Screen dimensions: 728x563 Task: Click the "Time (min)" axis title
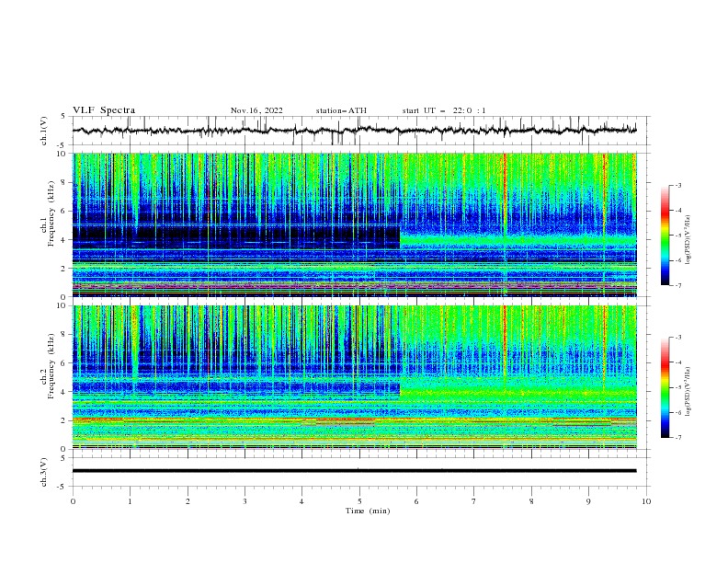[x=368, y=511]
